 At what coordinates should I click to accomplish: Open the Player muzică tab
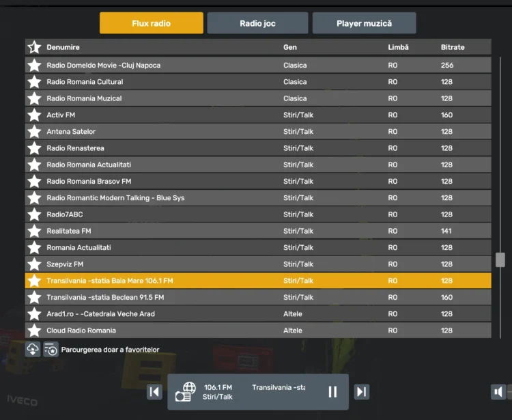[364, 23]
